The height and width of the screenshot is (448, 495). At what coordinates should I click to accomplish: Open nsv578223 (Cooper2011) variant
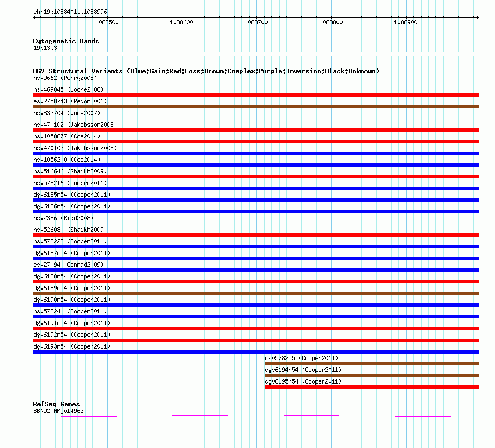pos(70,241)
